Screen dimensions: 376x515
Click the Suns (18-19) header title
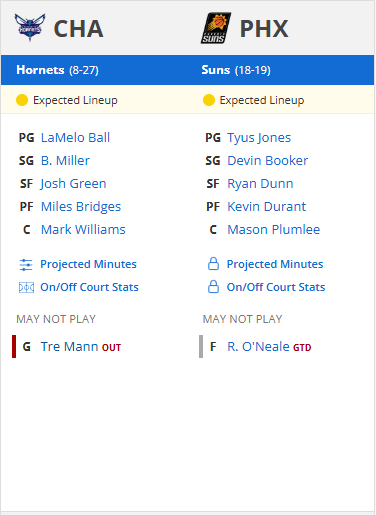pyautogui.click(x=236, y=70)
